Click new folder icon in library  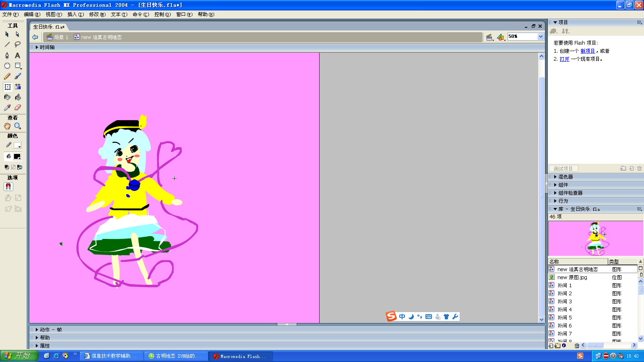(557, 346)
